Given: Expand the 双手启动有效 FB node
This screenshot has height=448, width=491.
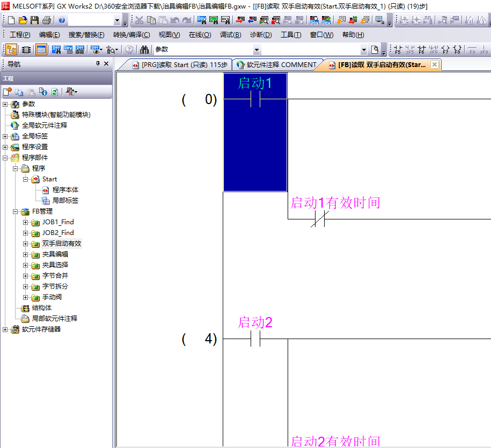Looking at the screenshot, I should pyautogui.click(x=26, y=244).
